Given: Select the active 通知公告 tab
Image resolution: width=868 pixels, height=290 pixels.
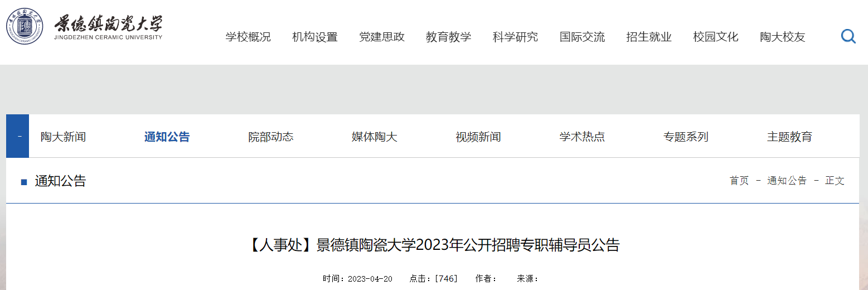Looking at the screenshot, I should [167, 137].
